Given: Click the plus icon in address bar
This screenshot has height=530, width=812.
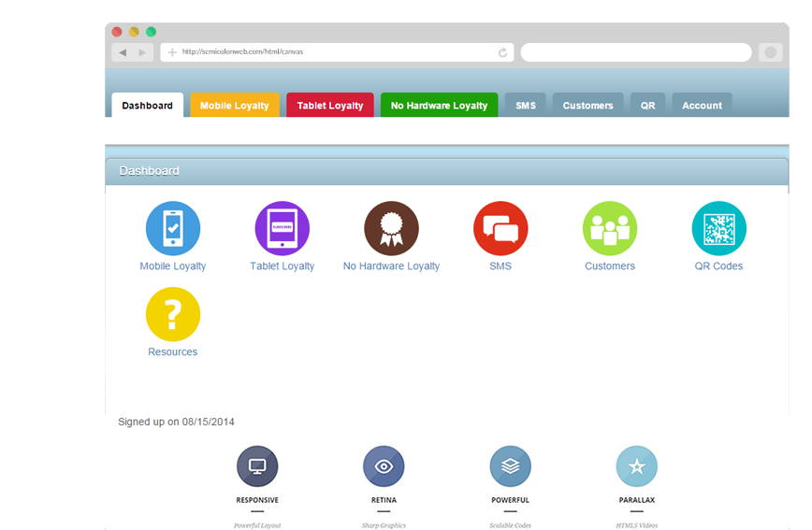Looking at the screenshot, I should coord(172,52).
